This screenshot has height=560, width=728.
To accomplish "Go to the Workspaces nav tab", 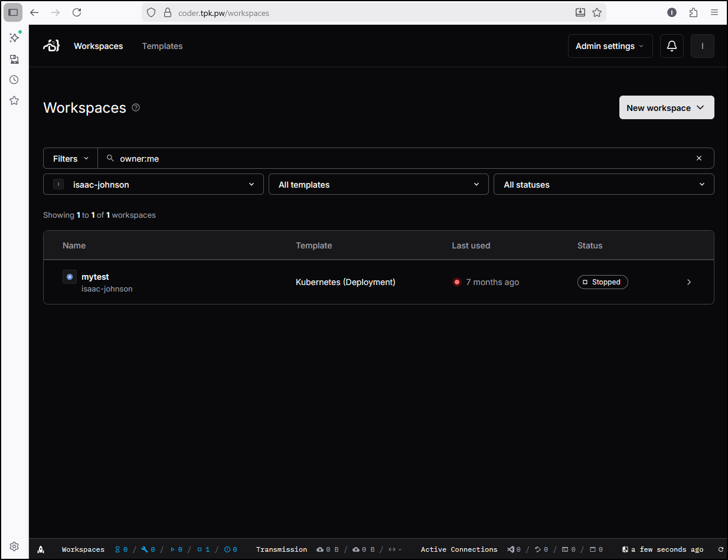I will [x=99, y=46].
